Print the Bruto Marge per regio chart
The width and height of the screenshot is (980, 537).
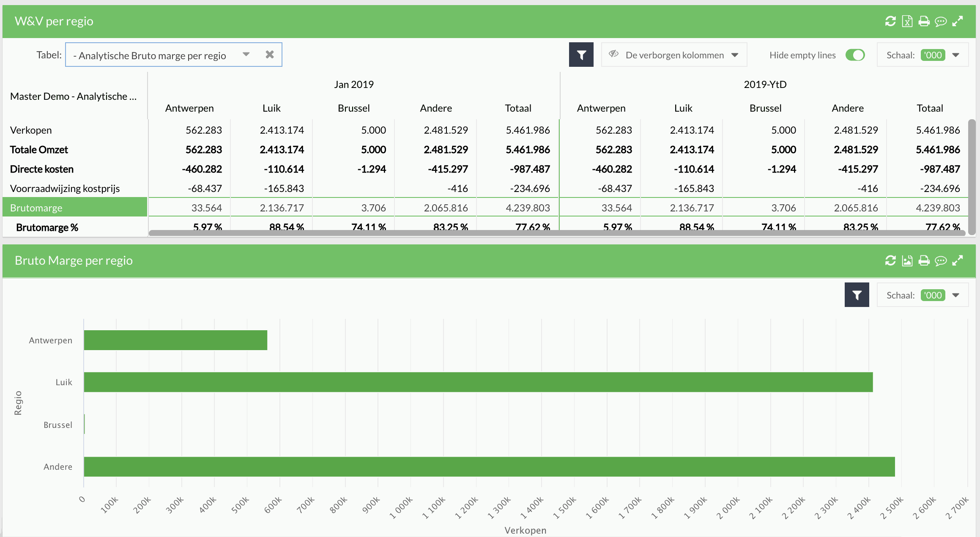click(923, 260)
